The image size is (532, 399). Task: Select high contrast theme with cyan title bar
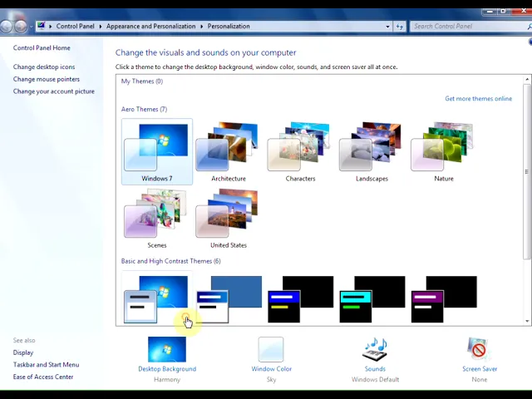tap(372, 299)
